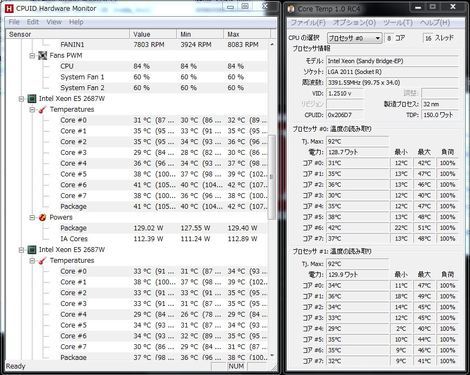Collapse the Fans PWM tree node

[32, 56]
